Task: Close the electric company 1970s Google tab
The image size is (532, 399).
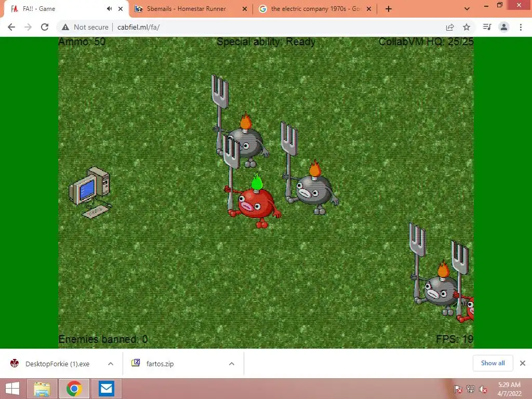Action: pyautogui.click(x=369, y=9)
